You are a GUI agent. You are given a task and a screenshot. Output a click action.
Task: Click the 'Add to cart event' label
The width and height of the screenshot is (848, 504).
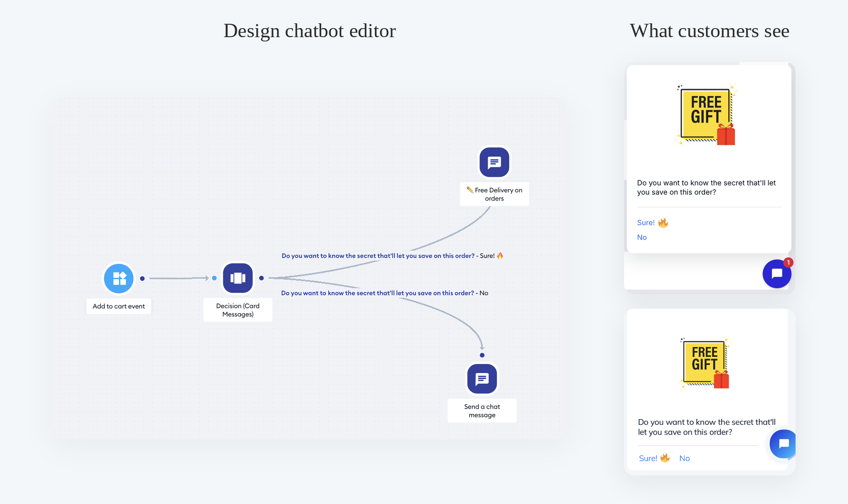point(119,306)
